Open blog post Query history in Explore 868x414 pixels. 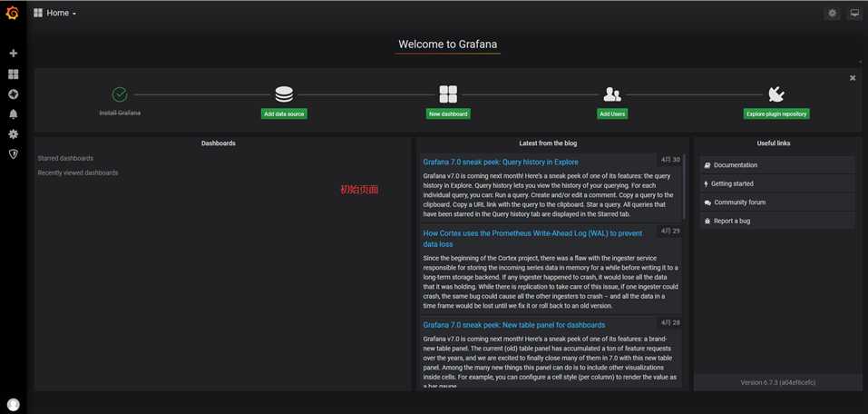501,162
